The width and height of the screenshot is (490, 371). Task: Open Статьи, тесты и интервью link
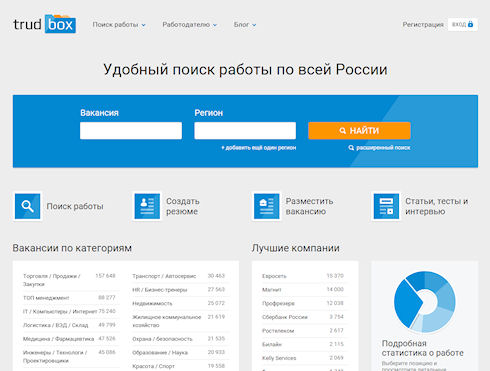[436, 206]
